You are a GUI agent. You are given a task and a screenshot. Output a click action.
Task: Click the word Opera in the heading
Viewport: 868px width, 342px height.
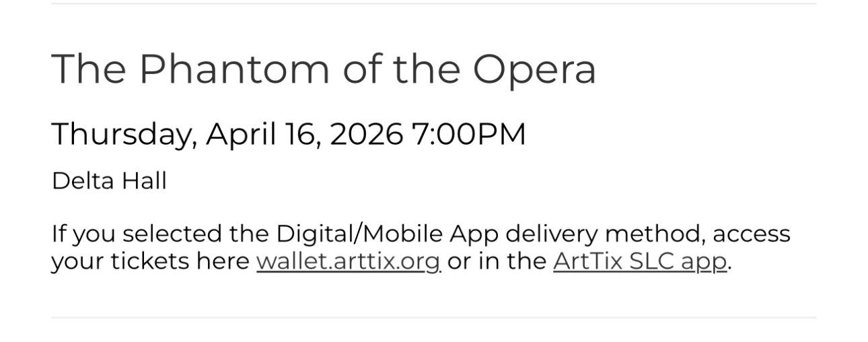(x=534, y=69)
